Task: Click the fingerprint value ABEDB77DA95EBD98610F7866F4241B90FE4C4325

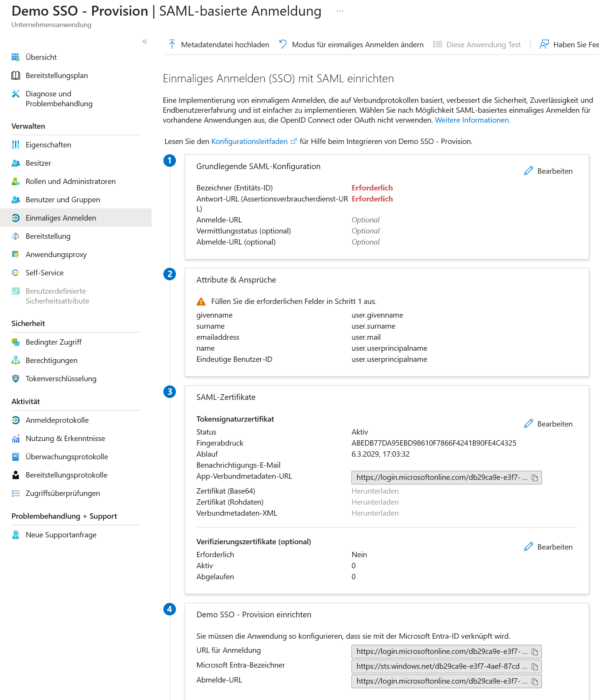Action: [434, 443]
